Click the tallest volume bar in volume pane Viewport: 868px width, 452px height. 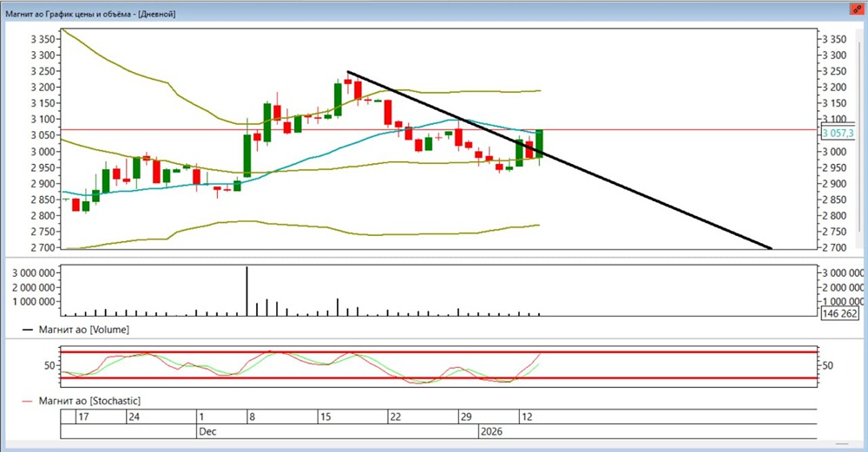click(x=247, y=291)
